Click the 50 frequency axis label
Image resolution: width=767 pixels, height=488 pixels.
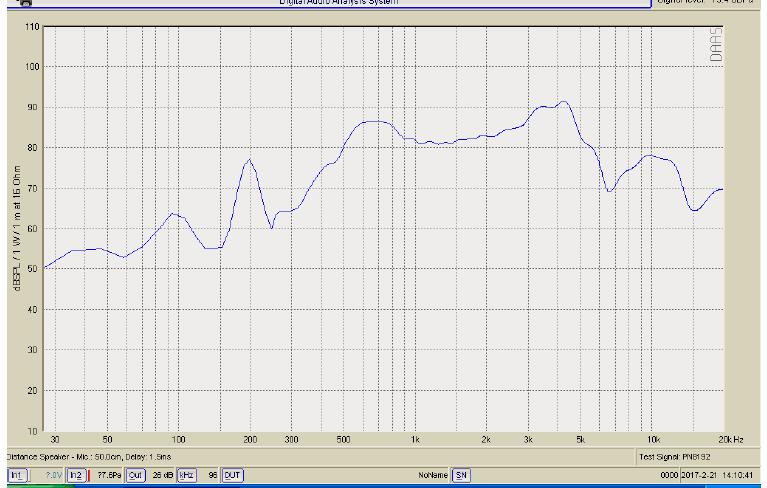click(x=107, y=439)
